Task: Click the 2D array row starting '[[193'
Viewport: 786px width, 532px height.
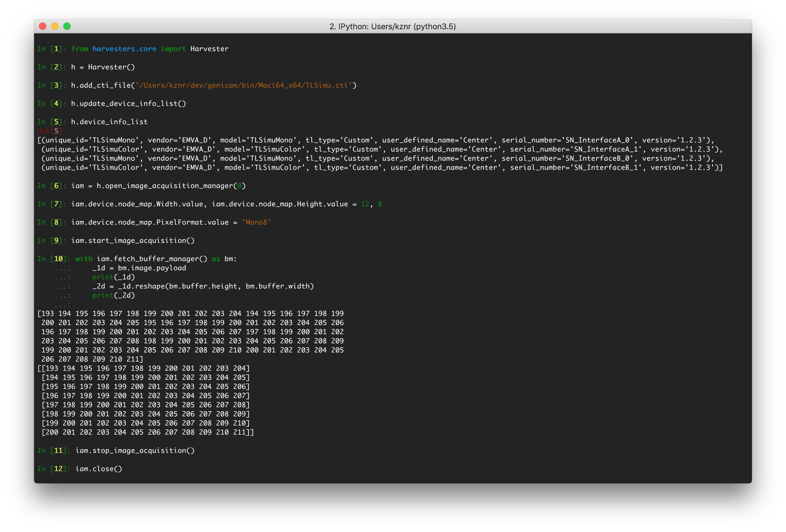Action: point(143,368)
